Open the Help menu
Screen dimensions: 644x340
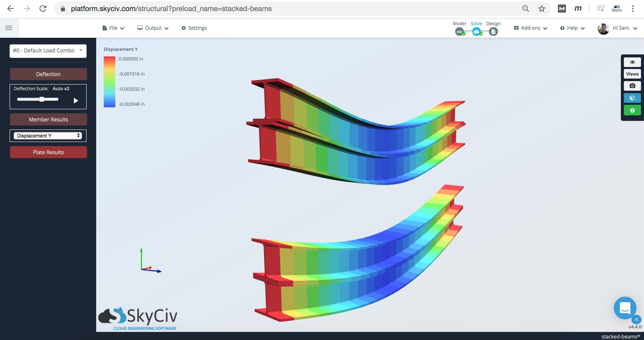click(573, 27)
